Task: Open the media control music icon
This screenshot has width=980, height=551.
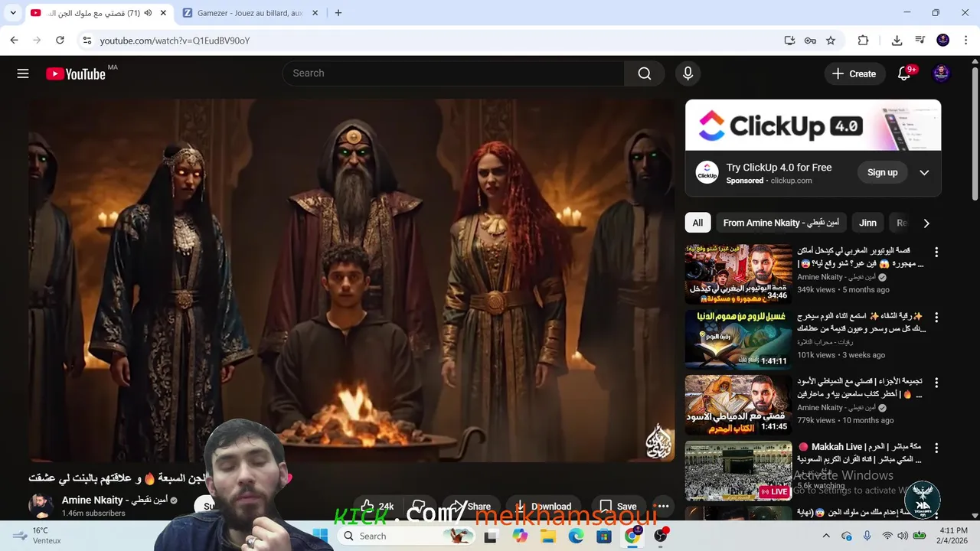Action: [920, 41]
